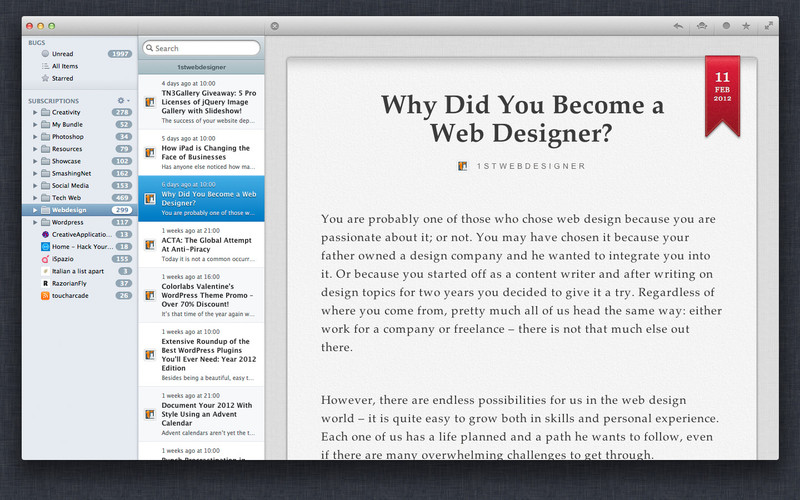Click the Readability couch icon in toolbar
Screen dimensions: 800x500
point(701,25)
